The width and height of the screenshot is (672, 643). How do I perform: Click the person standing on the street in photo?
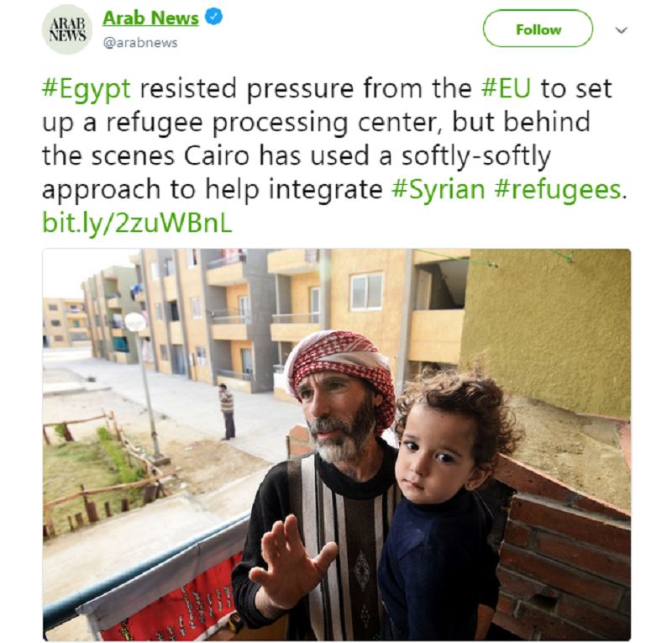pos(226,412)
